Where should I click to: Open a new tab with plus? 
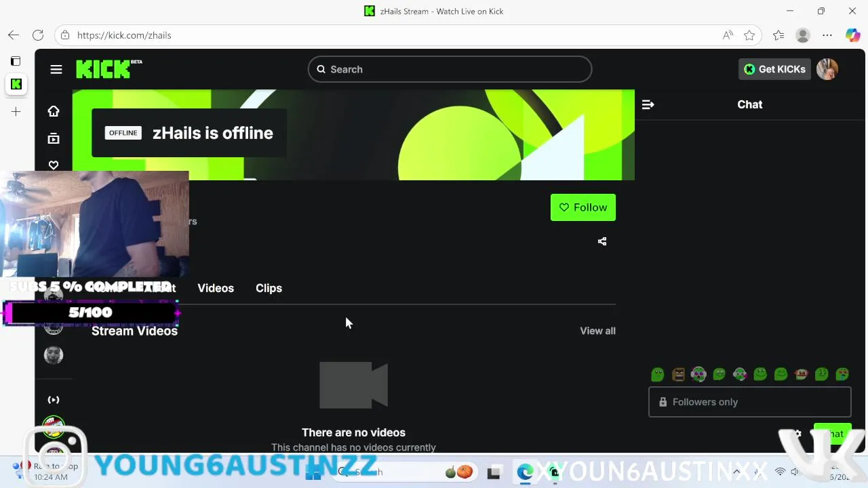(x=16, y=111)
